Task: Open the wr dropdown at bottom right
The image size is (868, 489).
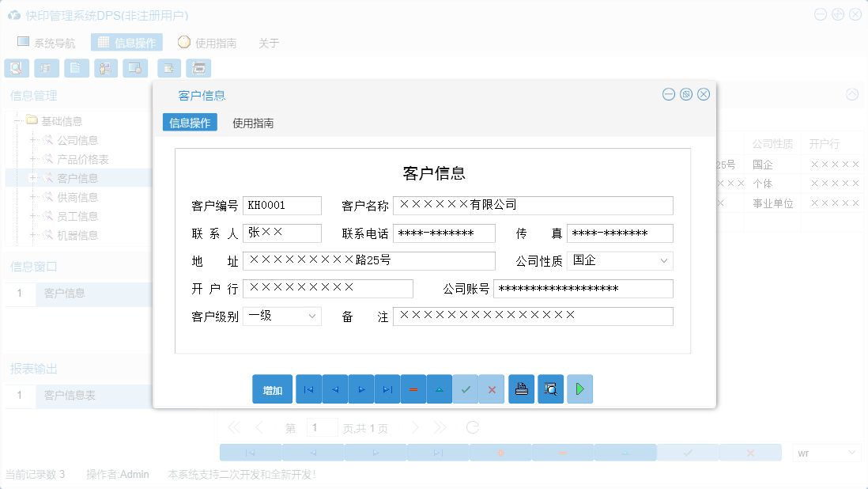Action: coord(825,452)
